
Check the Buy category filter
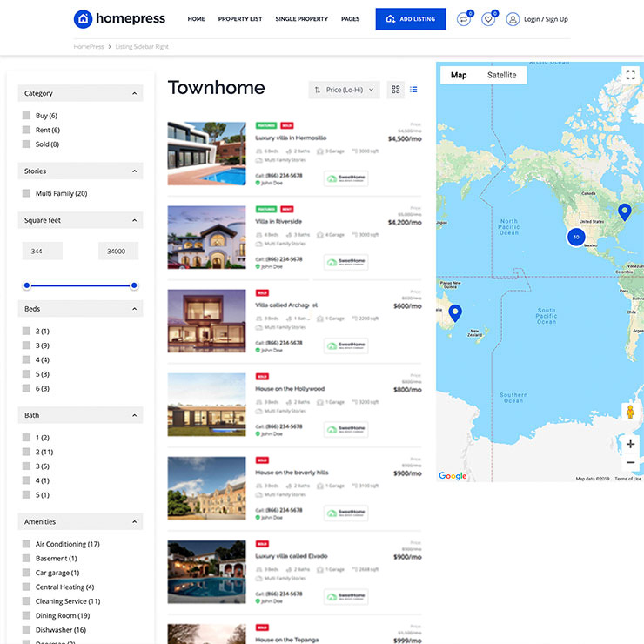(27, 116)
